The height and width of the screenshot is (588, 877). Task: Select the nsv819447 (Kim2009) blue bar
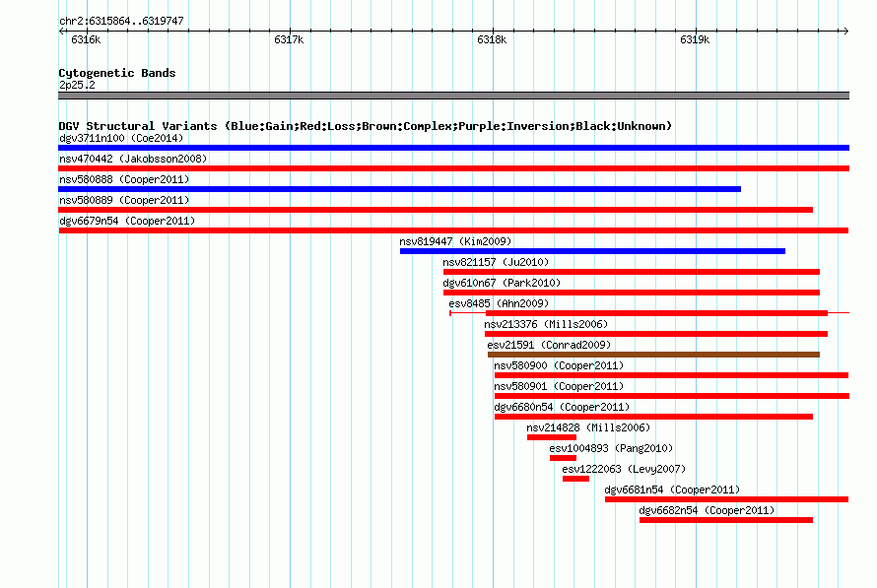coord(592,251)
